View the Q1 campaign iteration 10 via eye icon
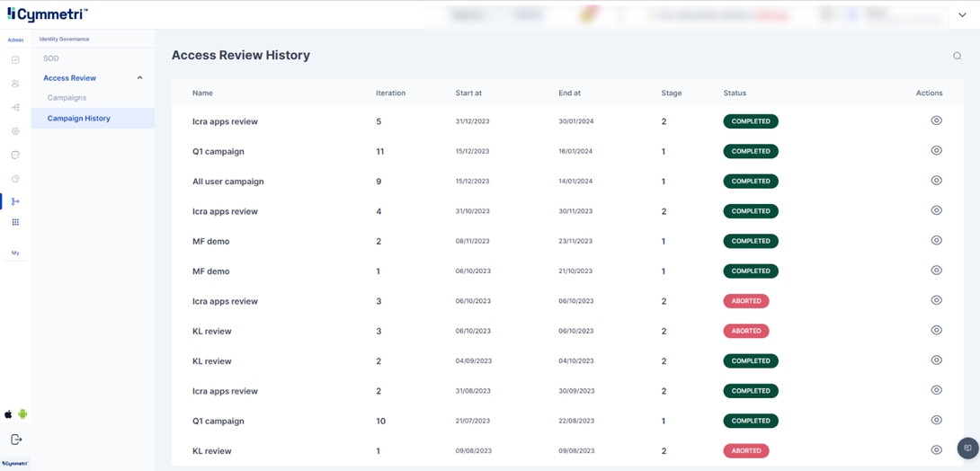This screenshot has width=980, height=471. pyautogui.click(x=936, y=421)
